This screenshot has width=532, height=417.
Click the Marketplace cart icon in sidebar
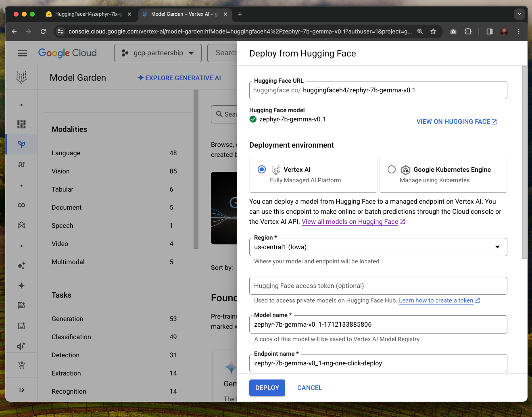21,365
